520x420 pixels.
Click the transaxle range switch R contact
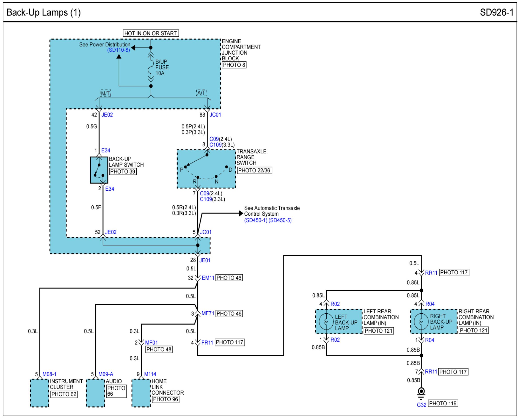[x=198, y=178]
